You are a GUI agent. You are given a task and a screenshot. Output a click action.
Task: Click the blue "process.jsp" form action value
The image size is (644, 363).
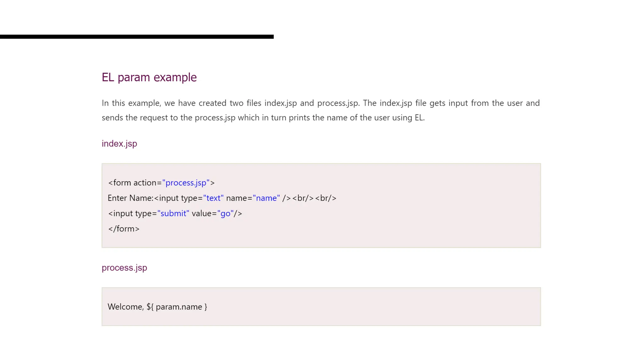tap(186, 183)
